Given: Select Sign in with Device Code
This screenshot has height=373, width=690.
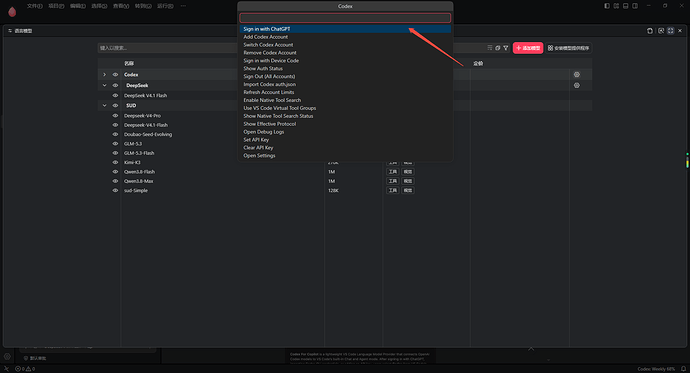Looking at the screenshot, I should pos(345,61).
